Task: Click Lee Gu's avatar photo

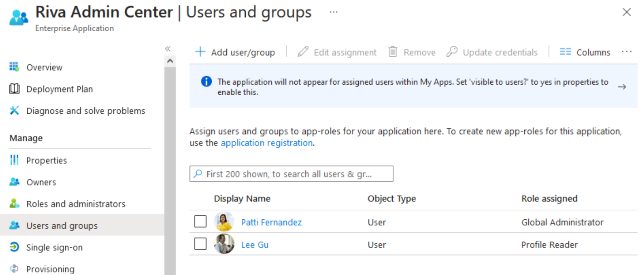Action: [224, 244]
